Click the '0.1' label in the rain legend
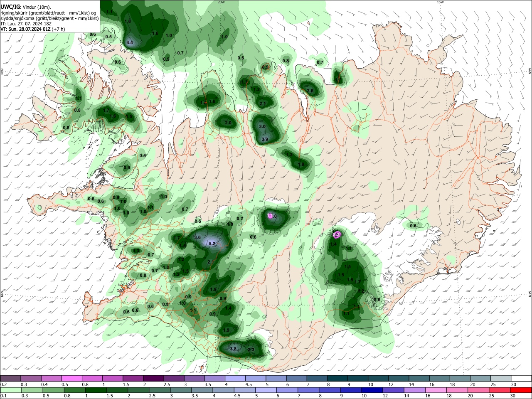Image resolution: width=532 pixels, height=399 pixels. point(3,396)
